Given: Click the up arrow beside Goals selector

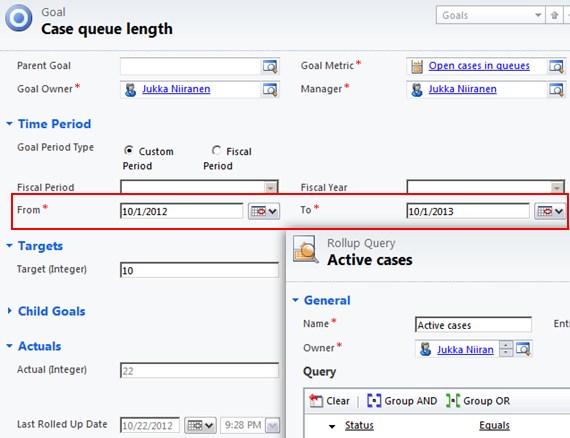Looking at the screenshot, I should tap(554, 15).
